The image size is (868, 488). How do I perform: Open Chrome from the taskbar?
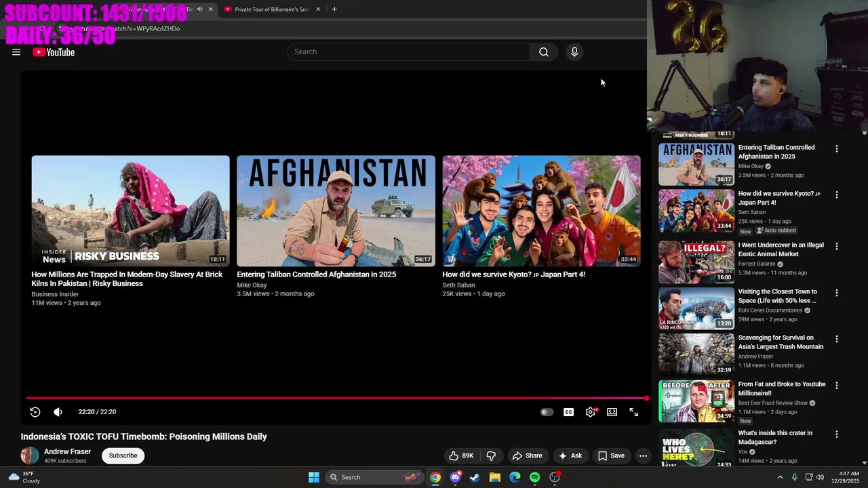[435, 477]
